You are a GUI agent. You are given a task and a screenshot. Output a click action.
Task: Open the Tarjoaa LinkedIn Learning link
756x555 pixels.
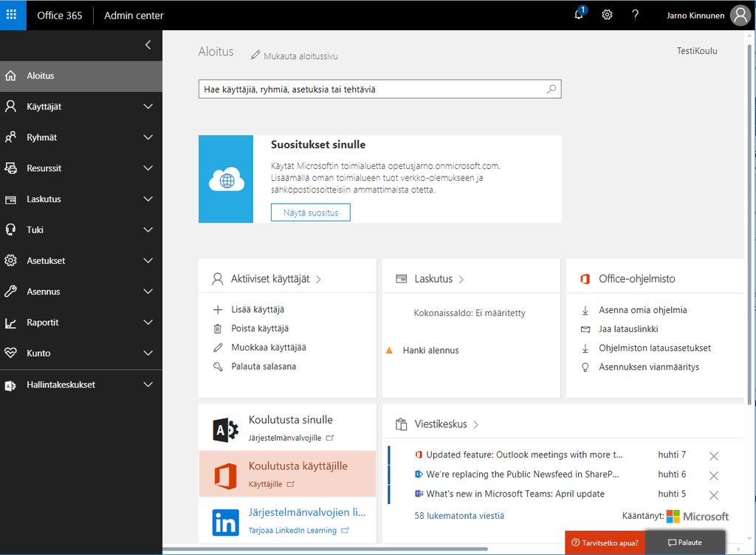[292, 531]
